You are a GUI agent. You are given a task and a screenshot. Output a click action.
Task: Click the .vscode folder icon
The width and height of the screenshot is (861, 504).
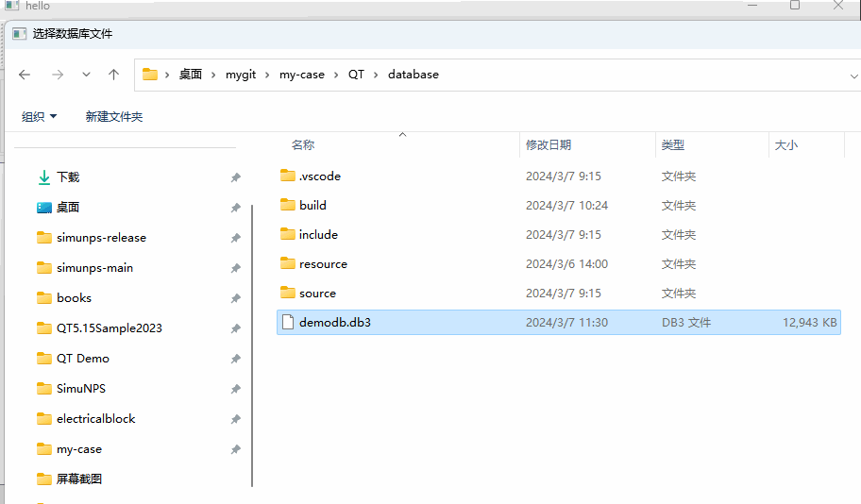(x=288, y=176)
